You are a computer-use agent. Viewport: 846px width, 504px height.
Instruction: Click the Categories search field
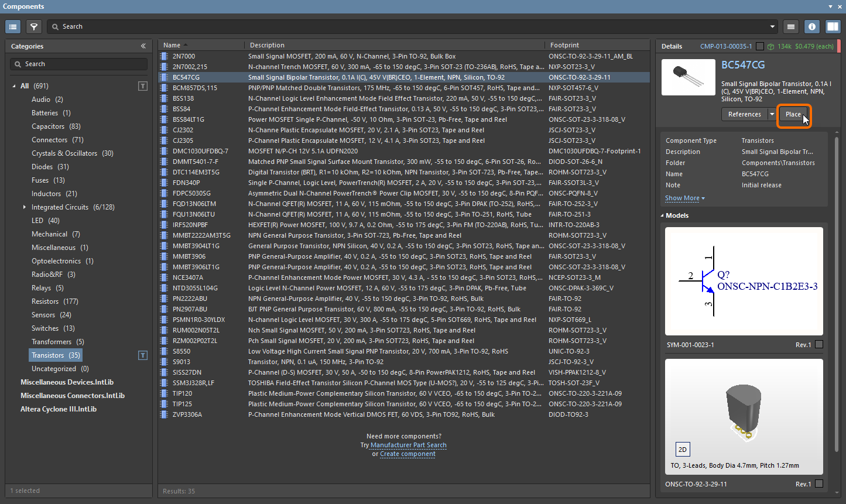(x=79, y=64)
